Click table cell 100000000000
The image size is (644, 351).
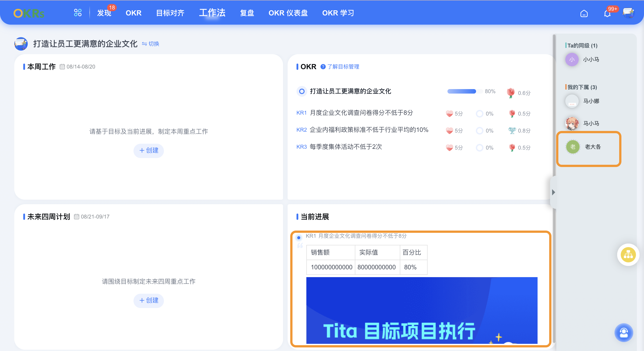[331, 267]
